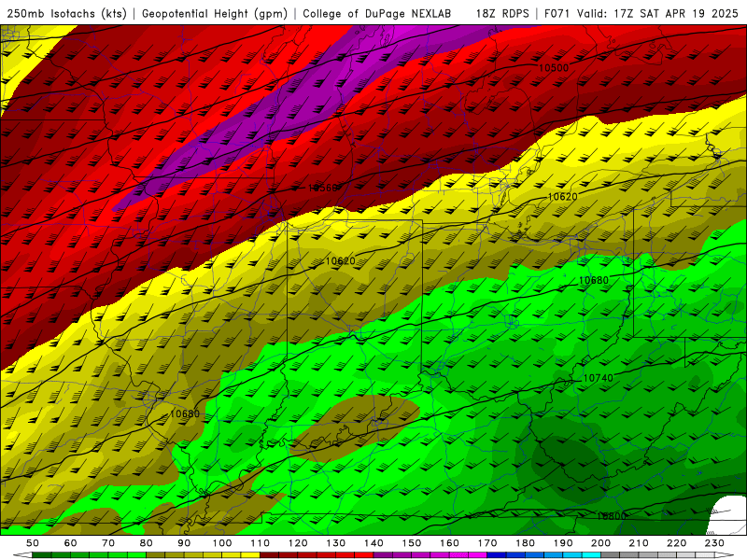747x560 pixels.
Task: Click the 160 knot legend value
Action: coord(450,543)
